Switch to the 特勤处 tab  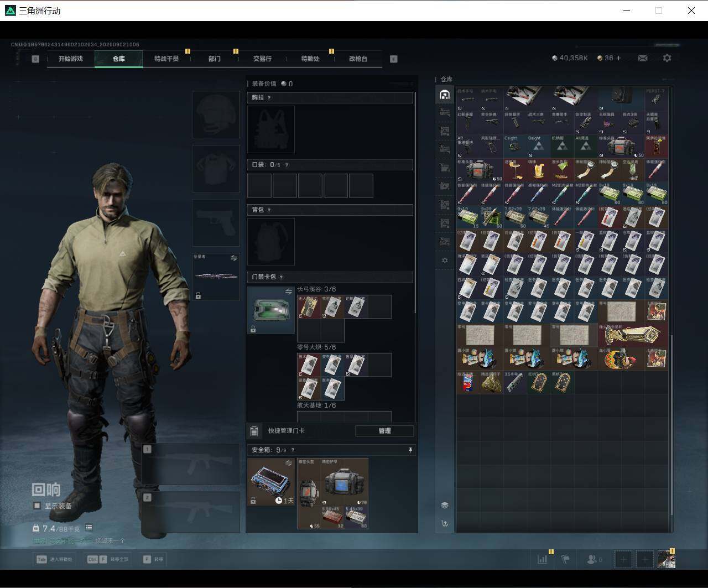[x=310, y=59]
